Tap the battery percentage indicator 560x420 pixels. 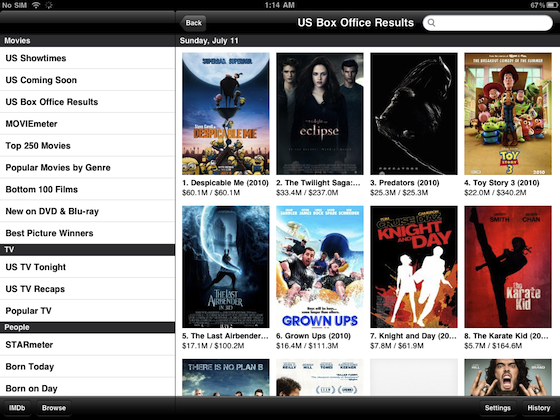point(537,5)
